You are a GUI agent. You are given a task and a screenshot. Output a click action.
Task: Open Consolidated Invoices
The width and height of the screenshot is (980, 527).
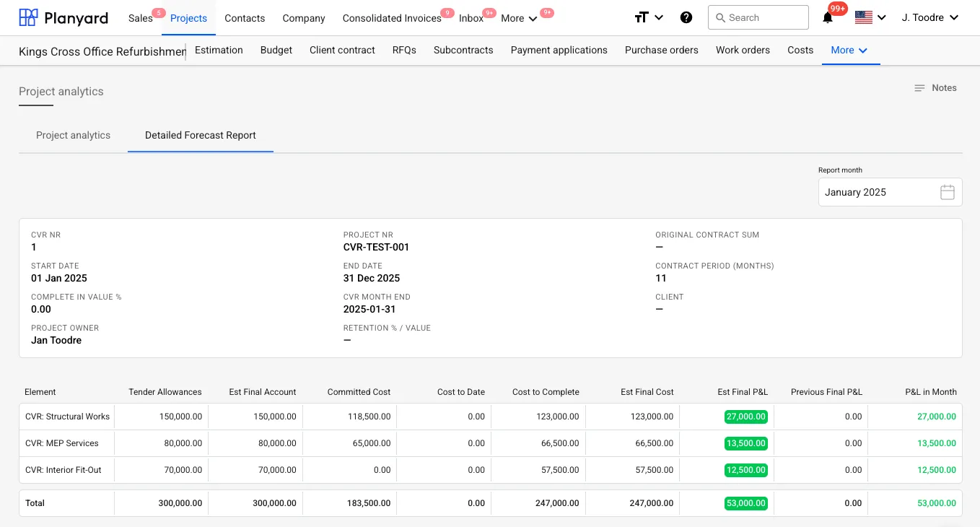pyautogui.click(x=391, y=19)
